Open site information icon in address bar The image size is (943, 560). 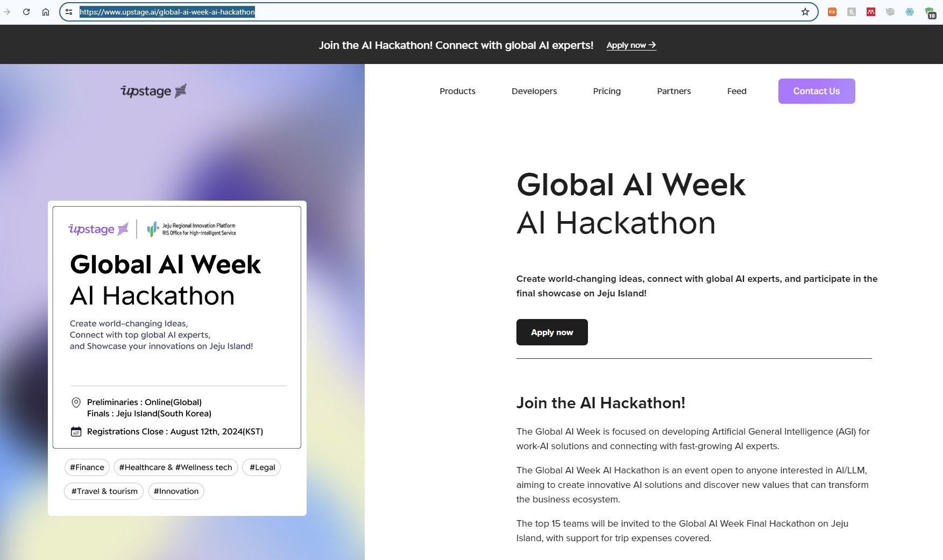pyautogui.click(x=69, y=12)
